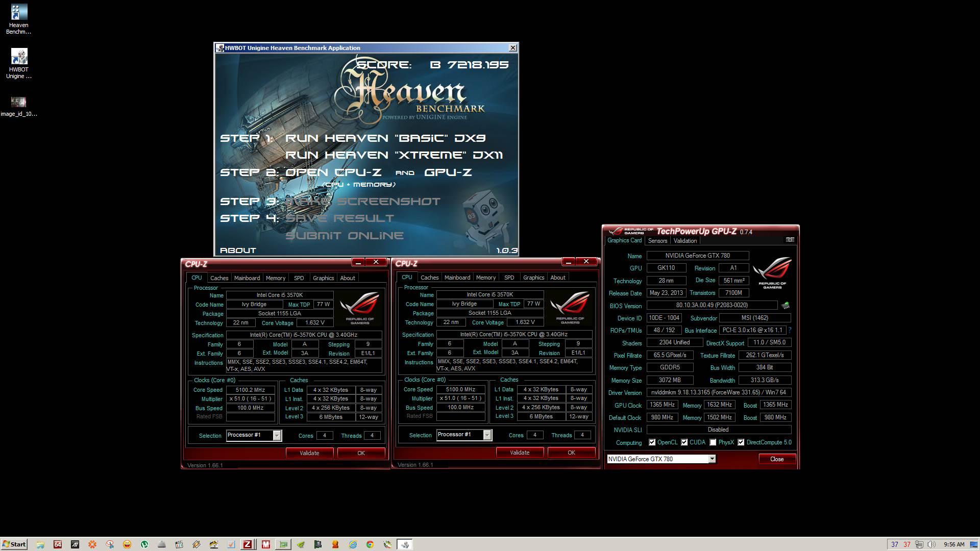Screen dimensions: 980x551
Task: Open Processor #1 dropdown in left CPU-Z
Action: (x=277, y=435)
